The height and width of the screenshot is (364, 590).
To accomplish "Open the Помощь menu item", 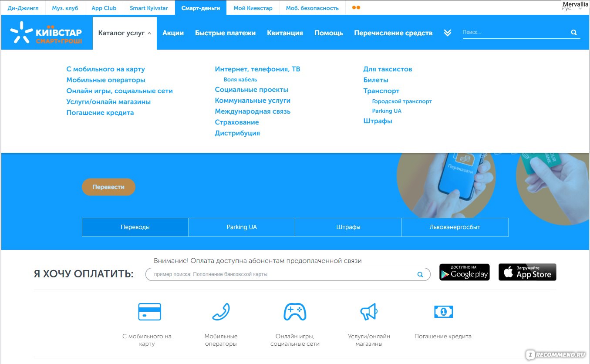I will 329,33.
